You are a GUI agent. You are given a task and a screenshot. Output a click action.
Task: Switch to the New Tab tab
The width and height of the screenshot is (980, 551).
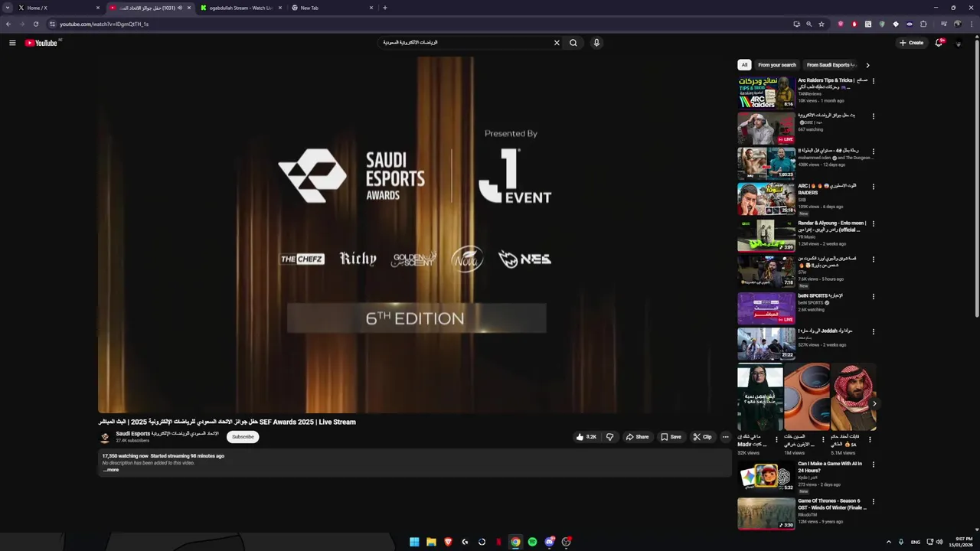click(x=332, y=8)
